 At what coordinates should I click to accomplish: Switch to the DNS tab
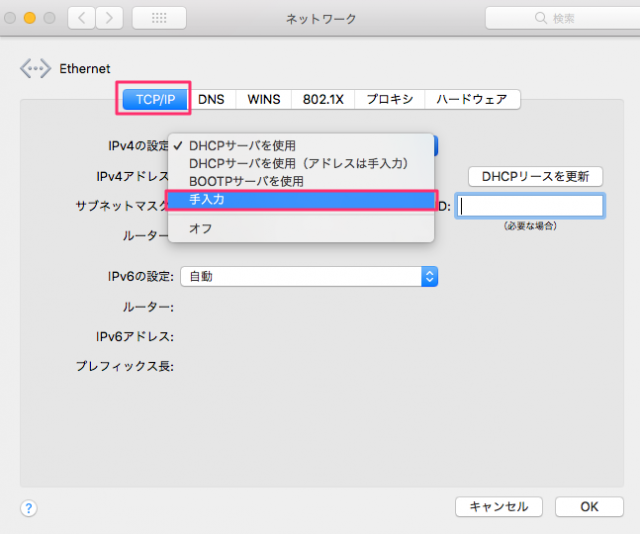coord(211,99)
